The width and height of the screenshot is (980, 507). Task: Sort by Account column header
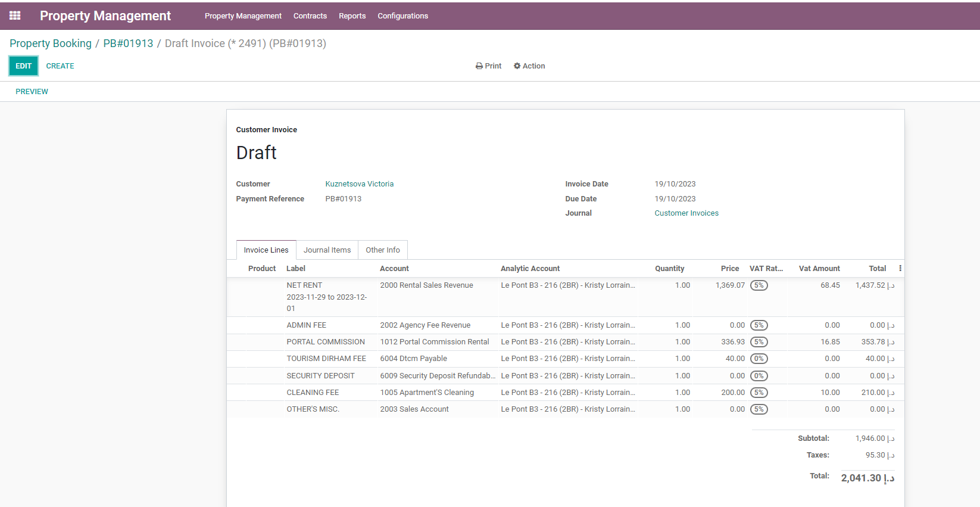[394, 269]
